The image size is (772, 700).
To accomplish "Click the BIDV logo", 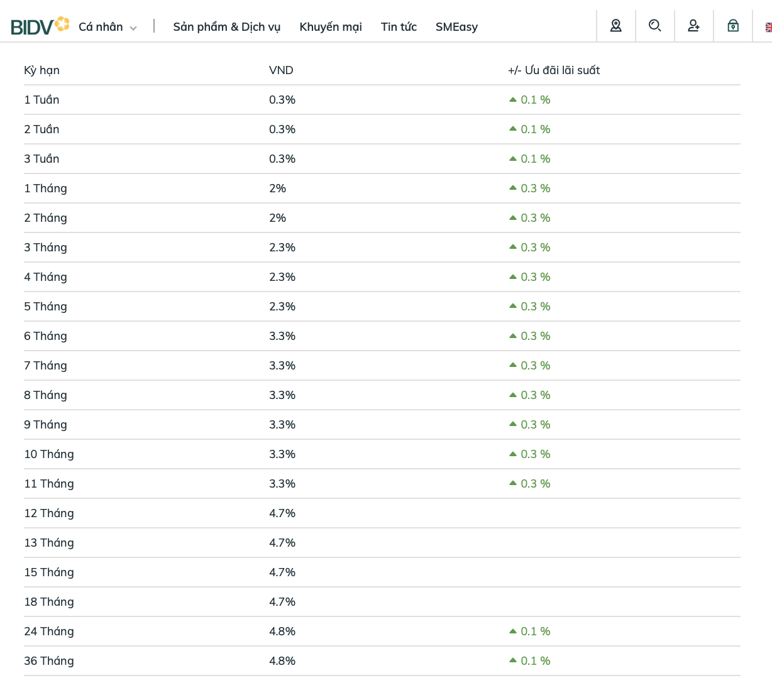I will [x=40, y=26].
